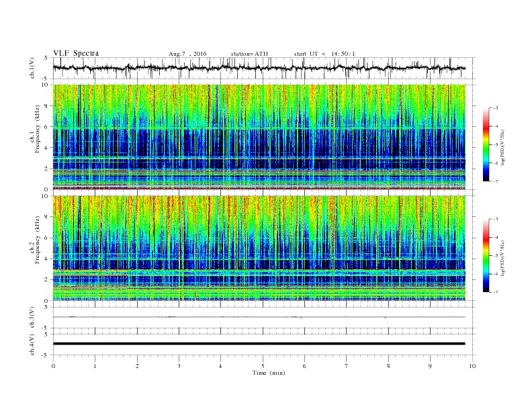Click the "-4" tick on ch.2 color bar
The image size is (532, 411).
tap(495, 237)
